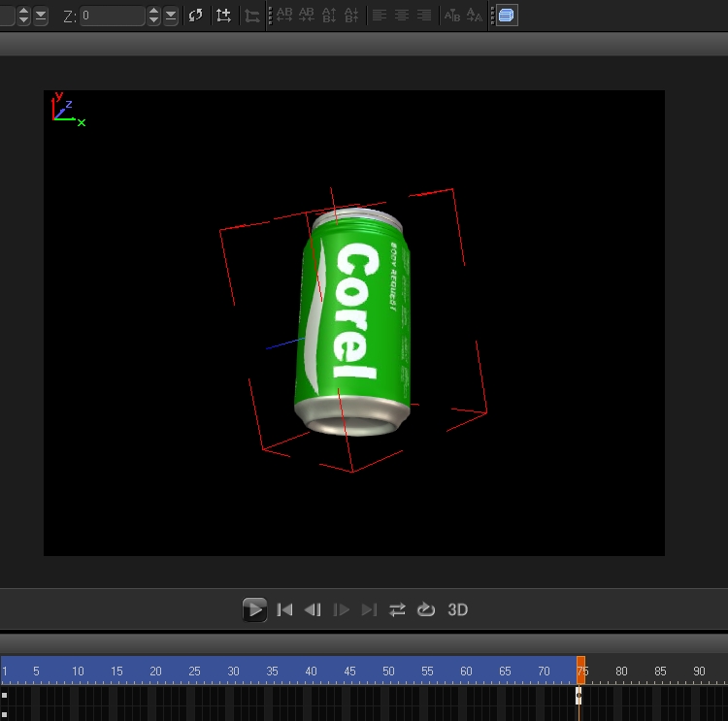The height and width of the screenshot is (721, 728).
Task: Click the first AB text-size icon
Action: click(x=451, y=16)
